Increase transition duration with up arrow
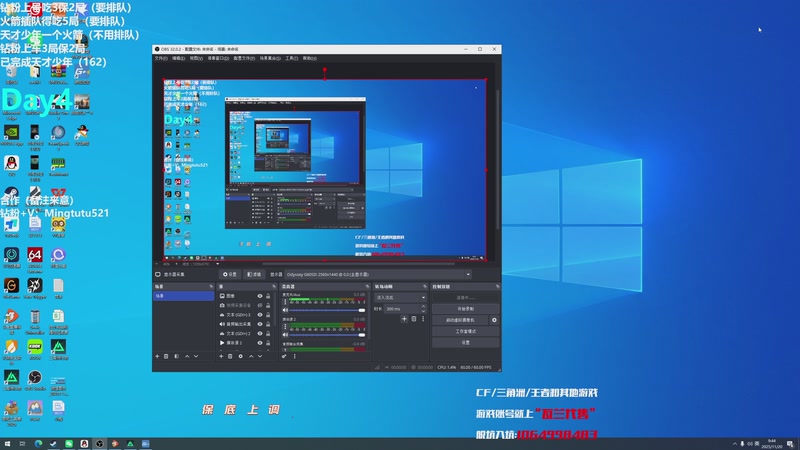 423,307
